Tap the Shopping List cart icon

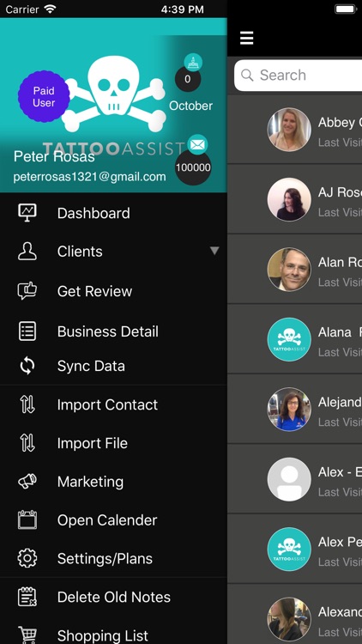pyautogui.click(x=27, y=635)
